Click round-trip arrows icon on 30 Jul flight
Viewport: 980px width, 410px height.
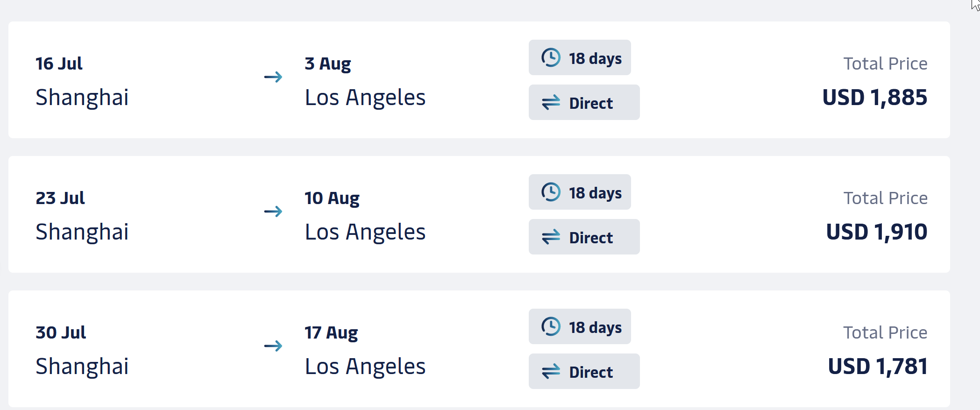click(x=551, y=372)
